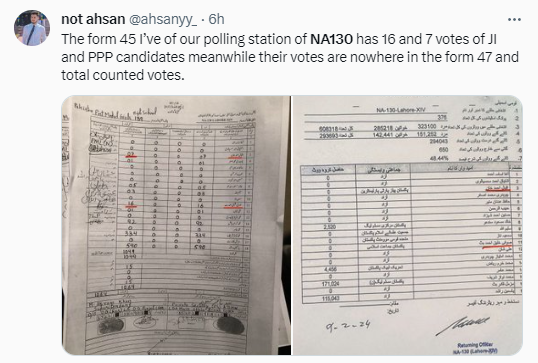This screenshot has height=363, width=538.
Task: Click the Returning Officer signature
Action: [463, 326]
